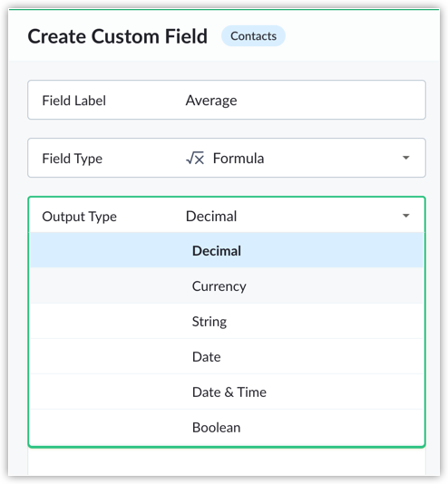Image resolution: width=448 pixels, height=484 pixels.
Task: Click the Field Label caption text
Action: [x=73, y=101]
